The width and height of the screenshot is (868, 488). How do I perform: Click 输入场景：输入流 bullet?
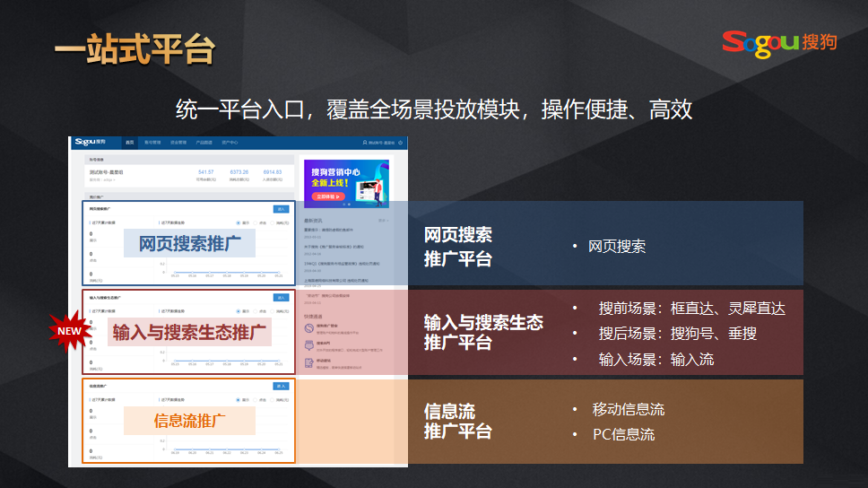pyautogui.click(x=656, y=360)
